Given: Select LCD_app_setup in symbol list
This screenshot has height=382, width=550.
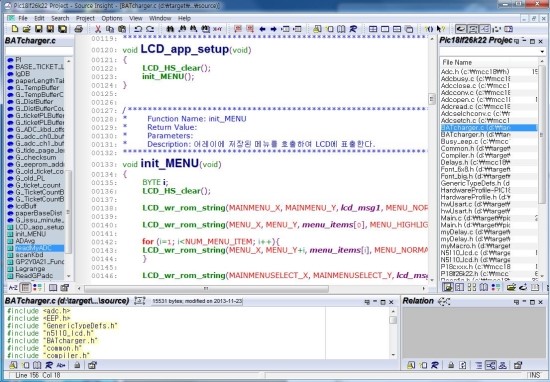Looking at the screenshot, I should tap(39, 227).
